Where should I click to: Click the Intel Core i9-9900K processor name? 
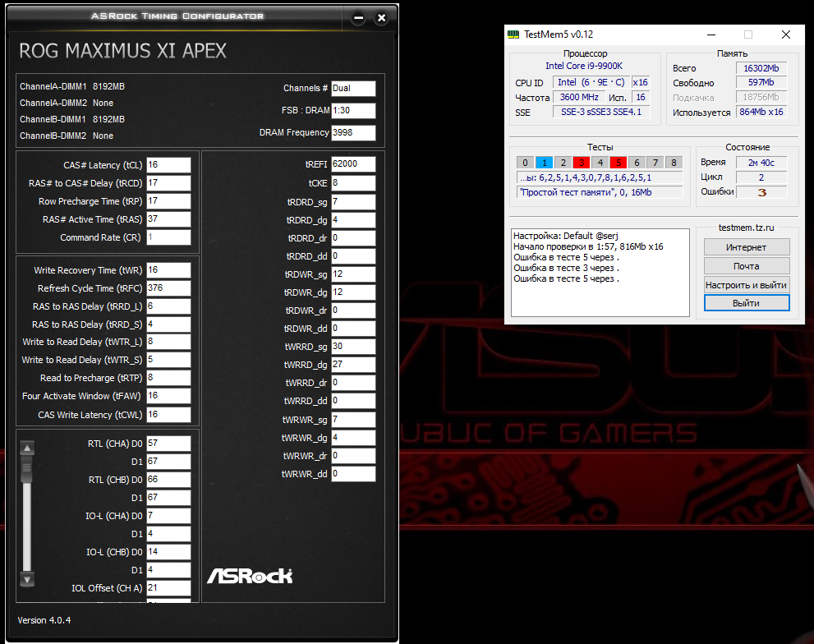584,66
